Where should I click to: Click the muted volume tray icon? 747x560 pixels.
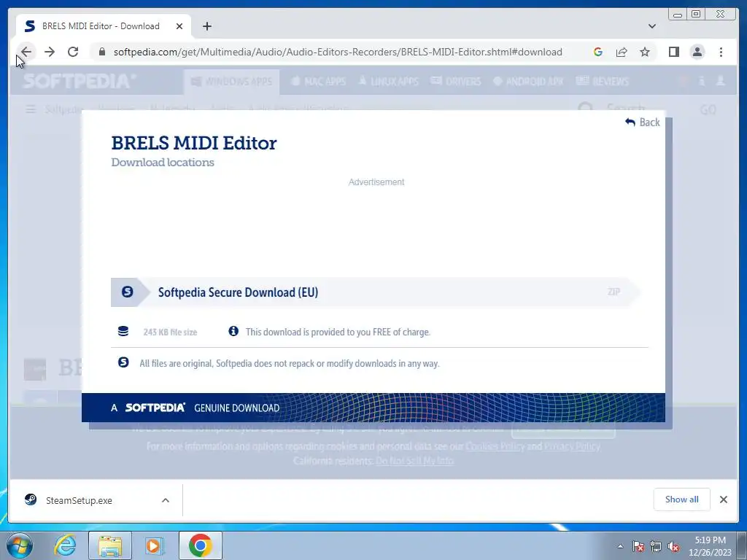coord(673,546)
